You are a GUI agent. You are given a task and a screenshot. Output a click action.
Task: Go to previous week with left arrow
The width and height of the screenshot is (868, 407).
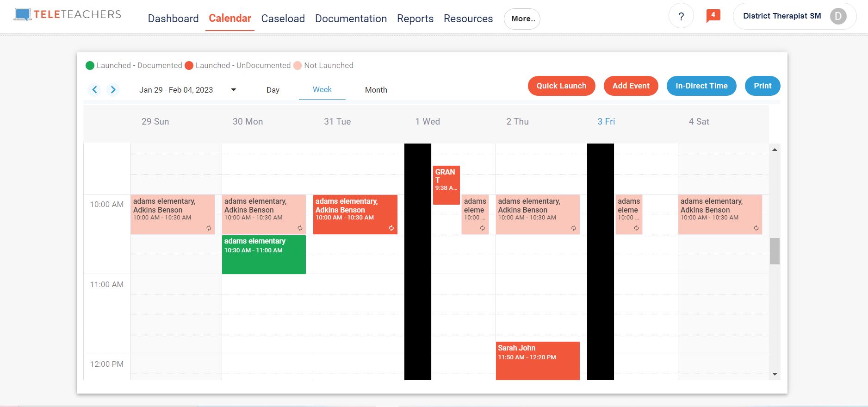[x=94, y=90]
